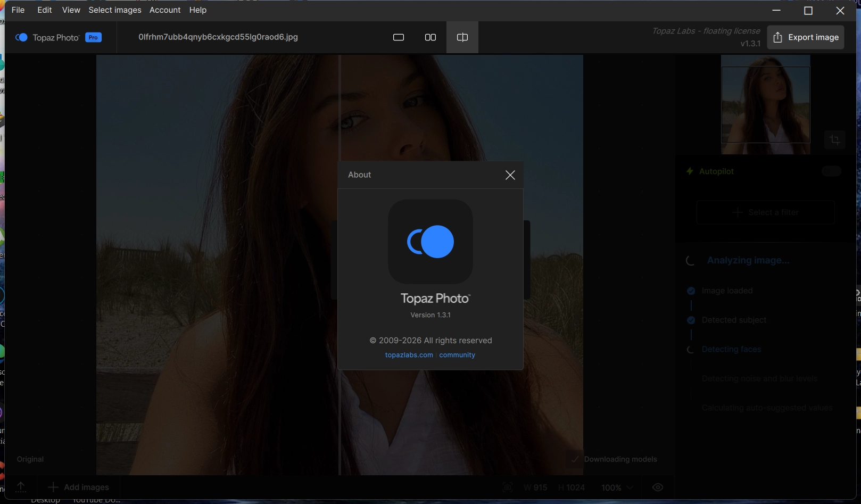Open the community link
This screenshot has height=504, width=861.
[x=457, y=355]
